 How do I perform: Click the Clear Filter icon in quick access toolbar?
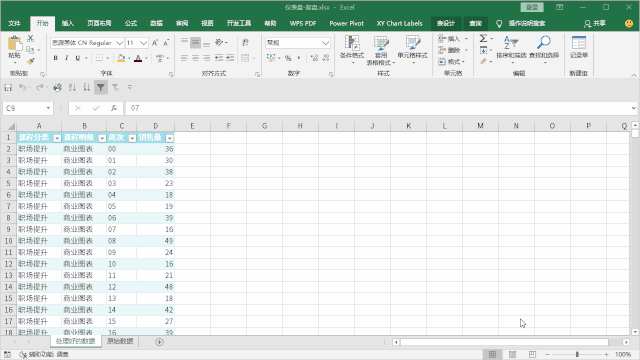116,87
